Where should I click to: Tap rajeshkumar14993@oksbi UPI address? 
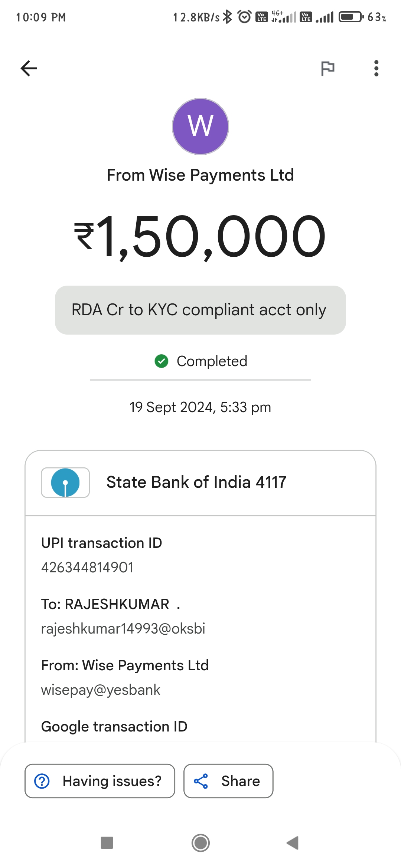[x=123, y=628]
